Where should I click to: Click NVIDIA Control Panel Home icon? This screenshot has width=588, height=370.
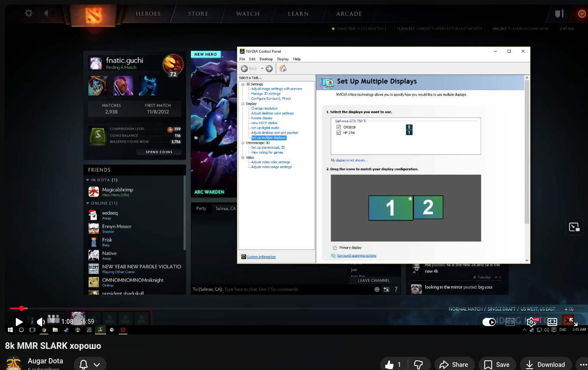pos(283,68)
